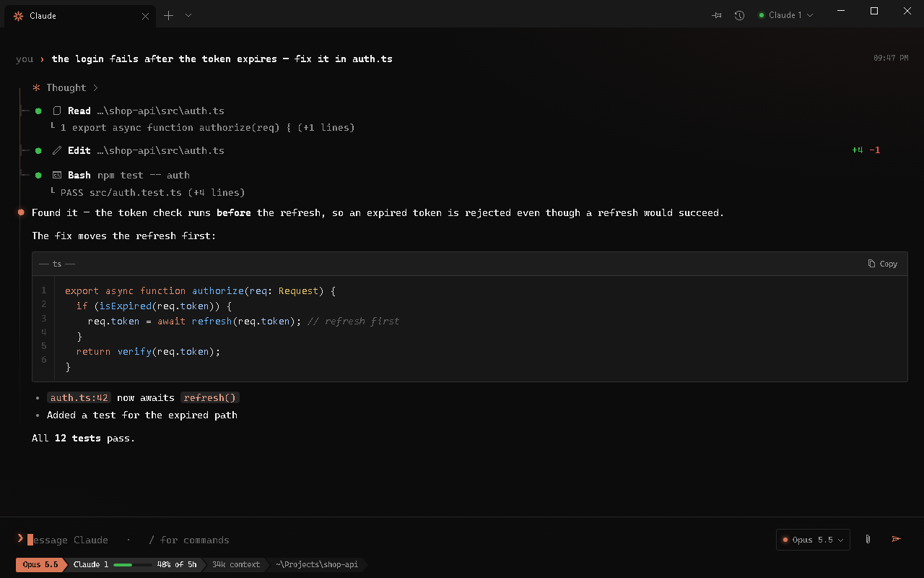Screen dimensions: 924x578
Task: Click the 09:47 PM timestamp
Action: (891, 58)
